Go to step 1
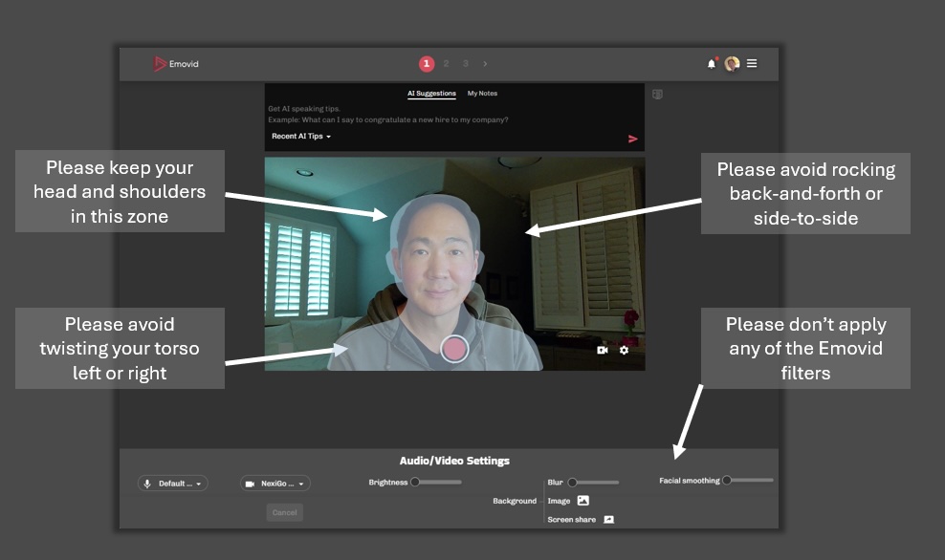Image resolution: width=945 pixels, height=560 pixels. click(x=427, y=64)
